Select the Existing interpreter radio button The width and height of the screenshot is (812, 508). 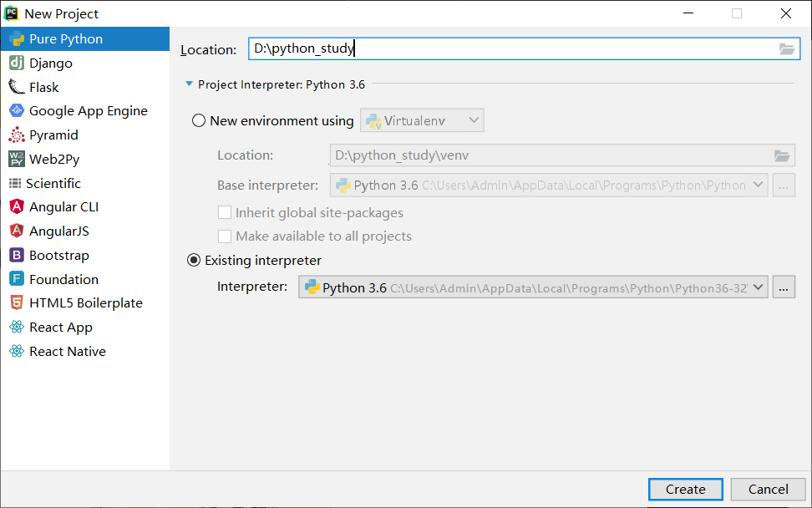[195, 261]
